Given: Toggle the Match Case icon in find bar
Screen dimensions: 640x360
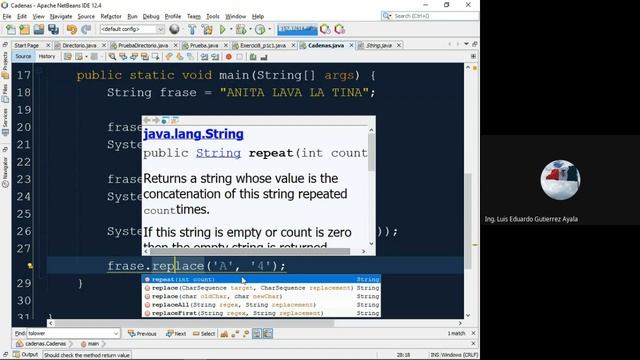Looking at the screenshot, I should click(x=224, y=333).
